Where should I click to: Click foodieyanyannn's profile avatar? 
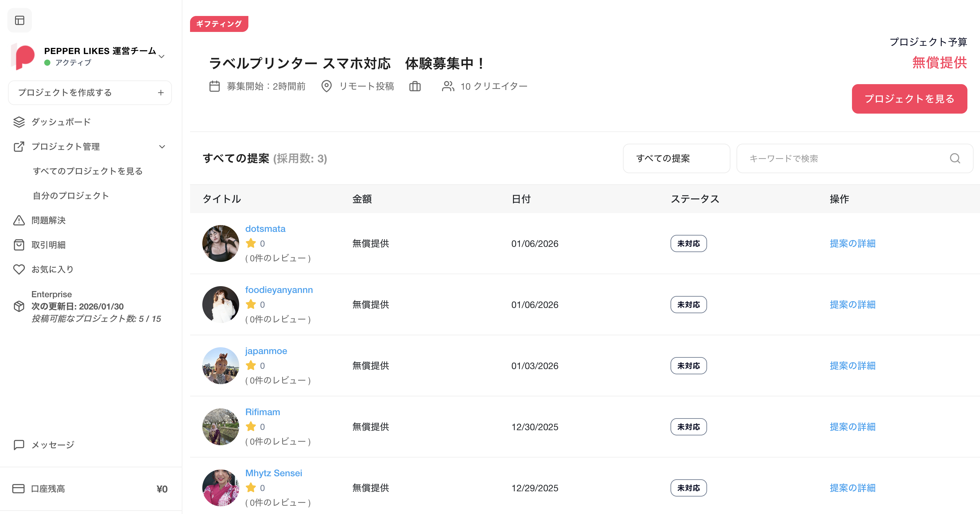tap(221, 304)
